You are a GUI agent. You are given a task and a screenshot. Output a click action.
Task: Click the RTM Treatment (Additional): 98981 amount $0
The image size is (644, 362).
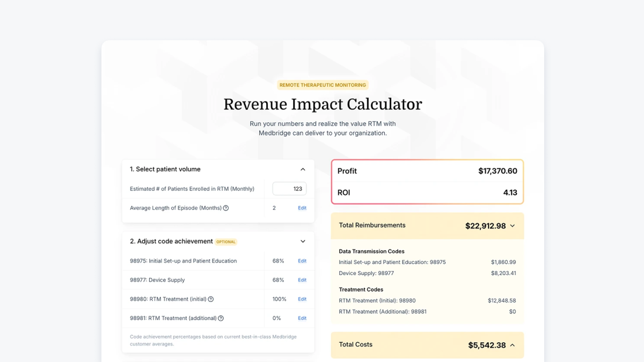[513, 312]
